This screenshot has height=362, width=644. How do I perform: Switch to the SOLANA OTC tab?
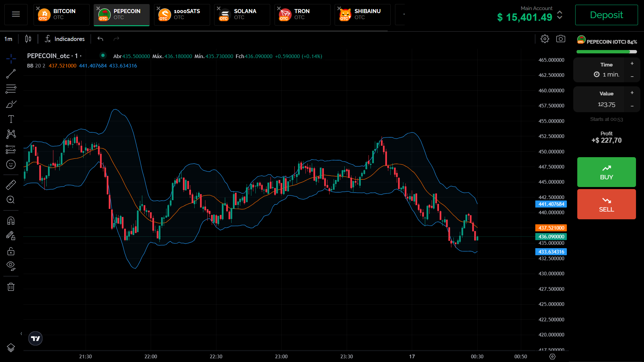click(x=242, y=14)
